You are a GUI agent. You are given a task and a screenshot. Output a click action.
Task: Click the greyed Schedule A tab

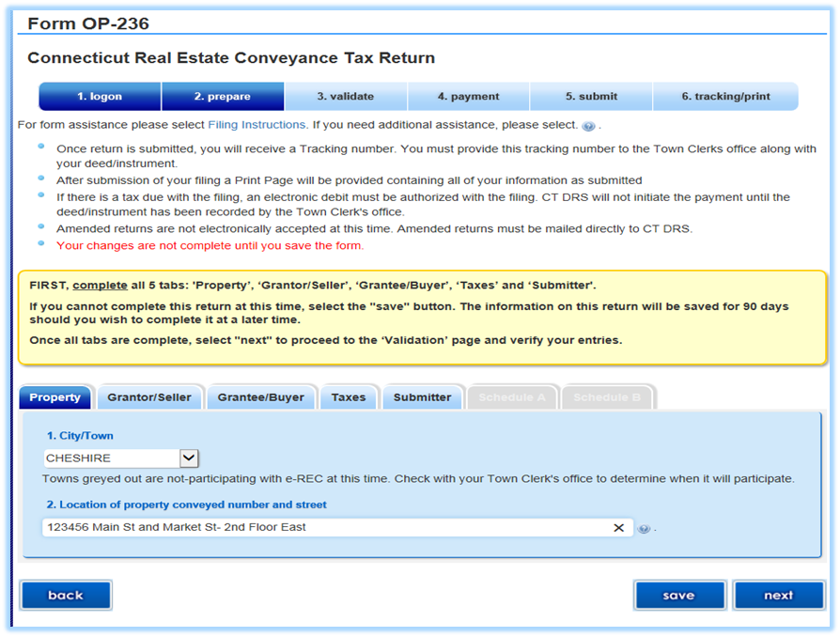(512, 397)
